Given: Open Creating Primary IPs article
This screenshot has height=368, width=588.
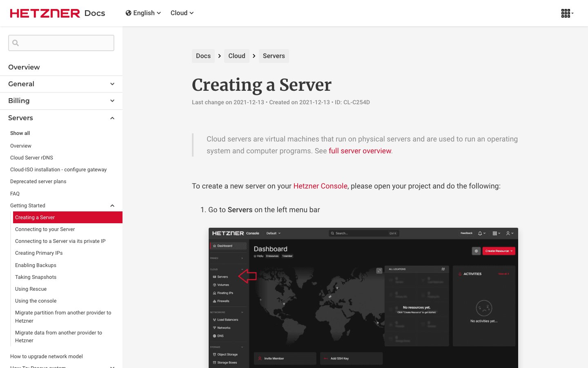Looking at the screenshot, I should (x=39, y=253).
